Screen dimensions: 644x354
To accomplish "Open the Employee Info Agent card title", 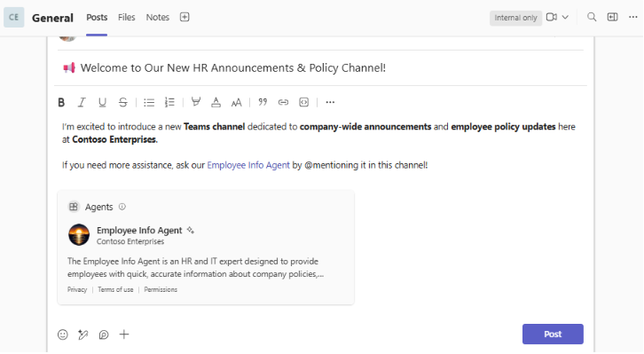I will [x=139, y=231].
